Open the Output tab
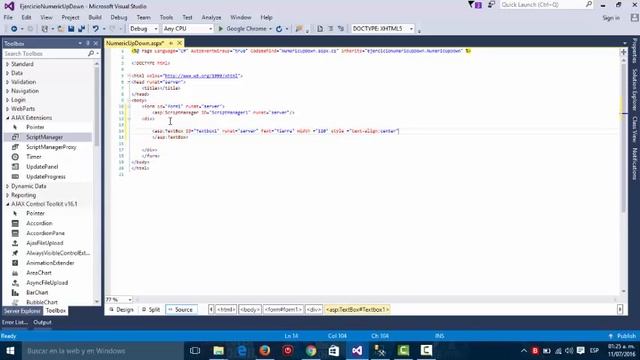 (42, 322)
